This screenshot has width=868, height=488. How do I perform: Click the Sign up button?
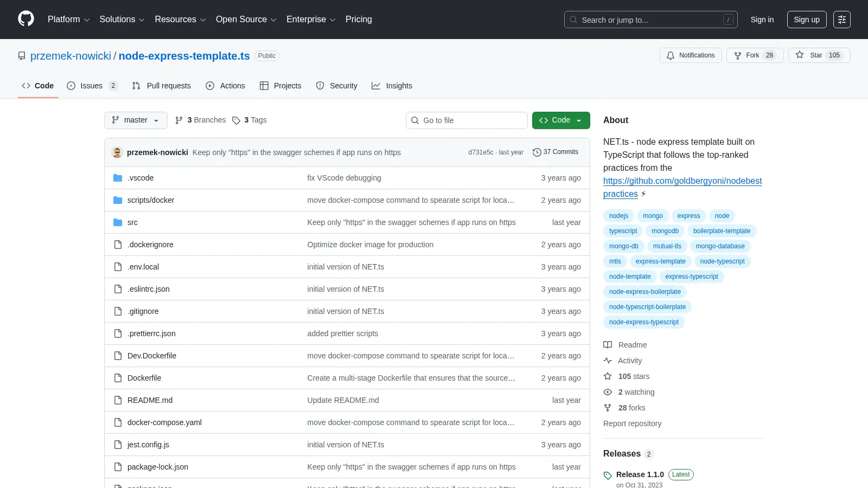tap(807, 20)
